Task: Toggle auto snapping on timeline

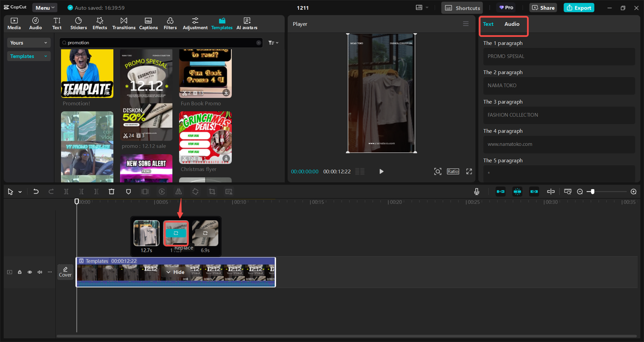Action: coord(517,192)
